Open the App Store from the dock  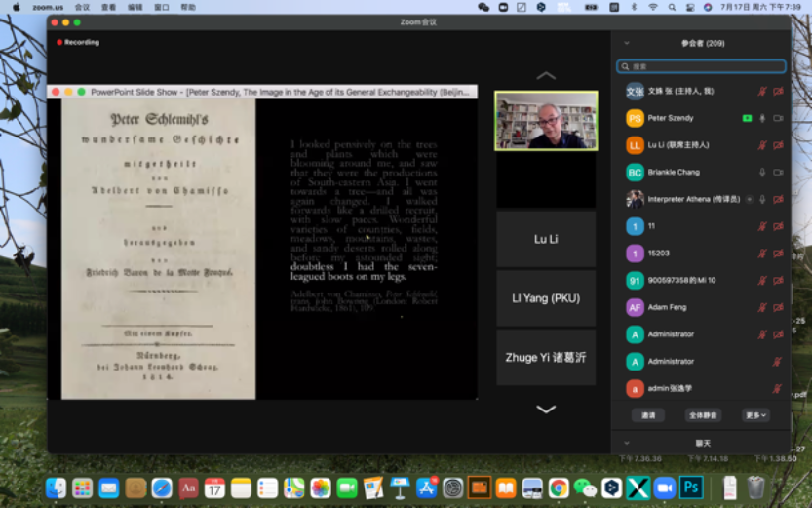click(x=426, y=488)
